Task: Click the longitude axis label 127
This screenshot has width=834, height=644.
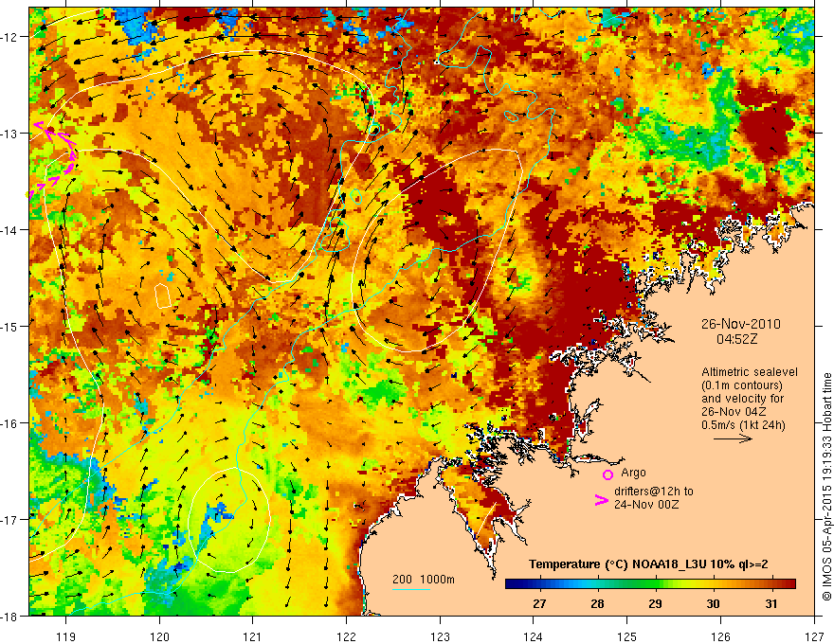Action: [814, 636]
